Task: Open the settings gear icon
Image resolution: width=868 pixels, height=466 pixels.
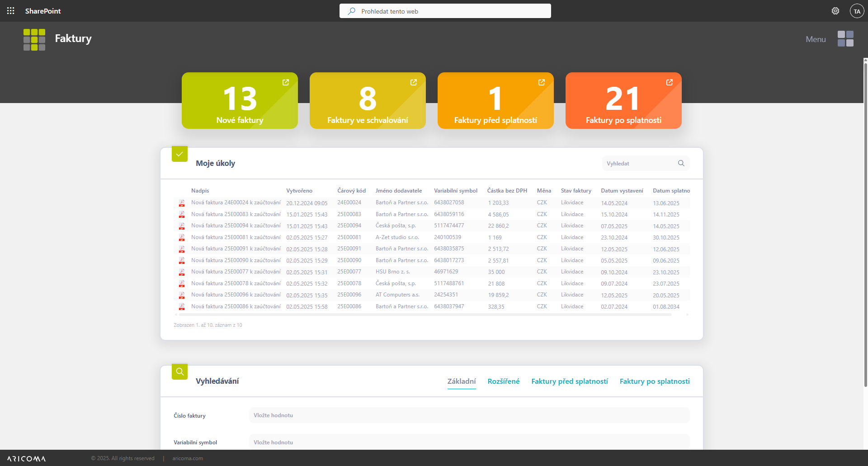Action: 835,11
